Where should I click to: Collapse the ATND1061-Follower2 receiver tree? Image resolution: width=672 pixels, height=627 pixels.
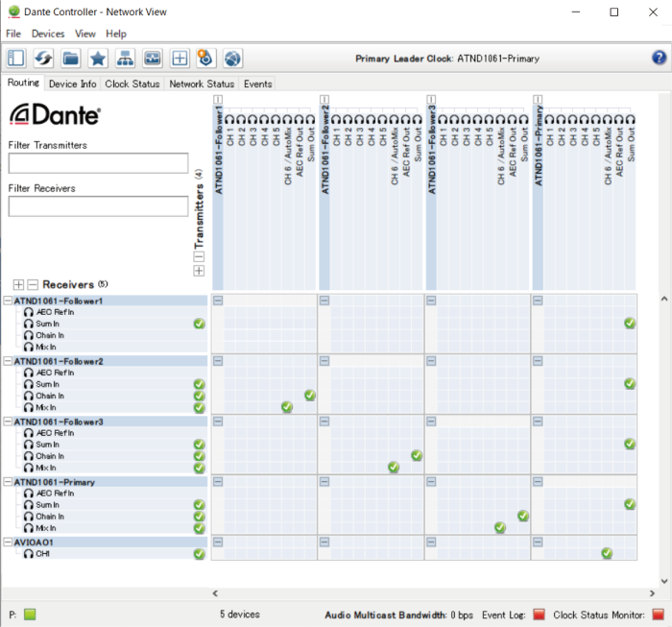(8, 361)
